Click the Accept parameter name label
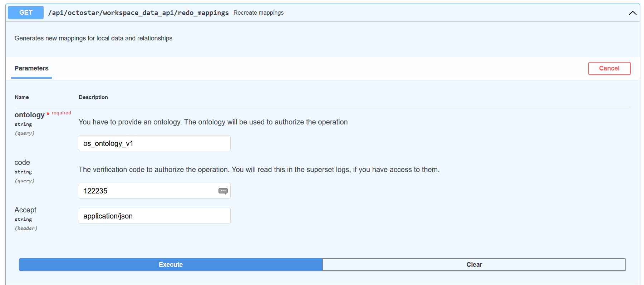 pos(25,210)
